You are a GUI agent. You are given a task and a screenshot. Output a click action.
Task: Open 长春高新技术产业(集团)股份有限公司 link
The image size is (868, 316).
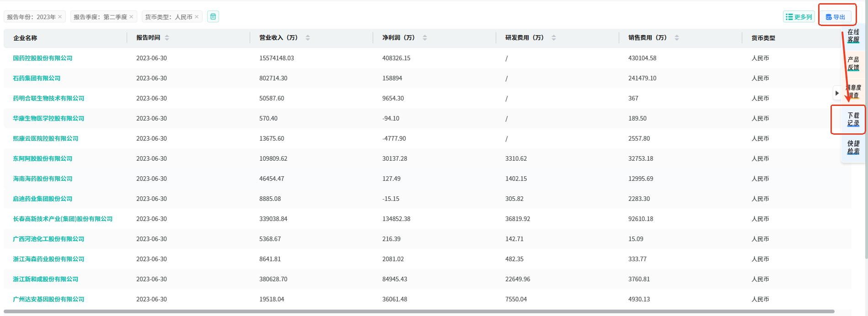pyautogui.click(x=63, y=219)
